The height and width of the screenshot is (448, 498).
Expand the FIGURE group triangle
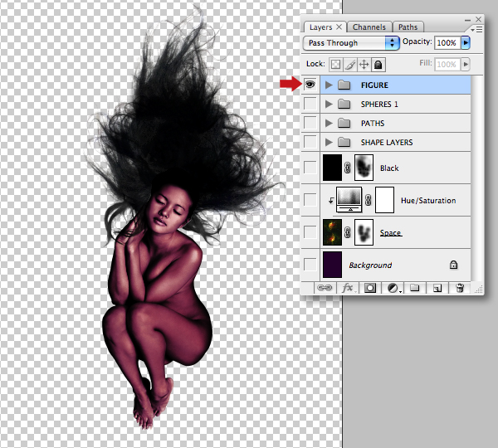tap(329, 85)
